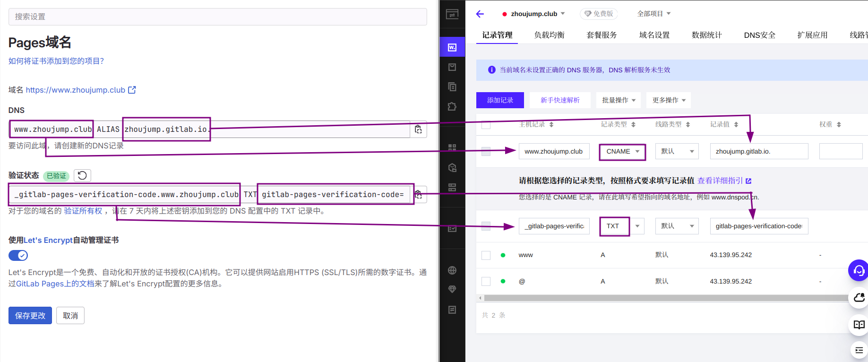Sort by 权重 column arrows

[x=839, y=125]
